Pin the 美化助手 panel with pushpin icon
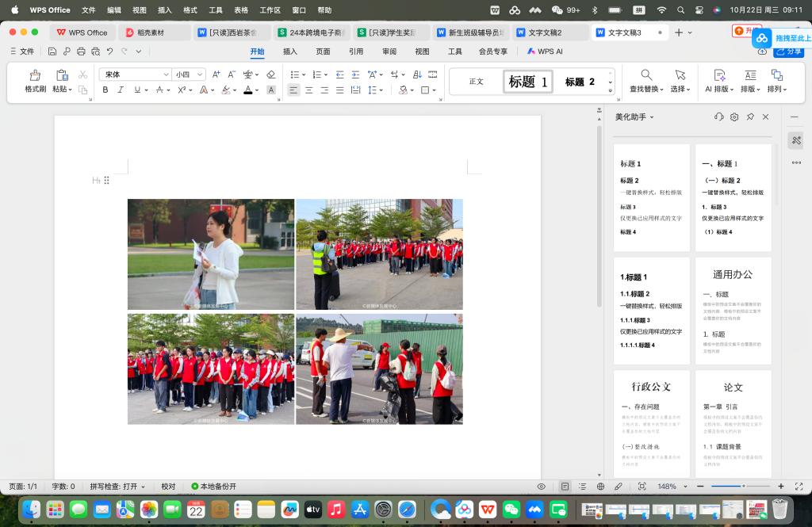This screenshot has height=527, width=812. [750, 117]
